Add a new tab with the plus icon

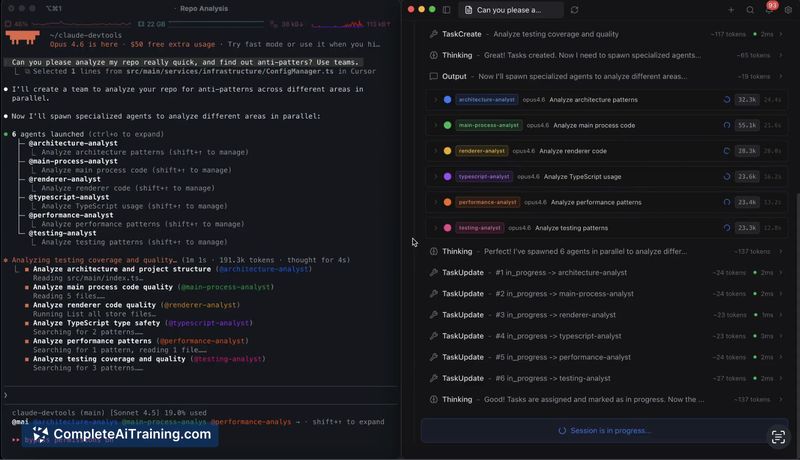(731, 10)
